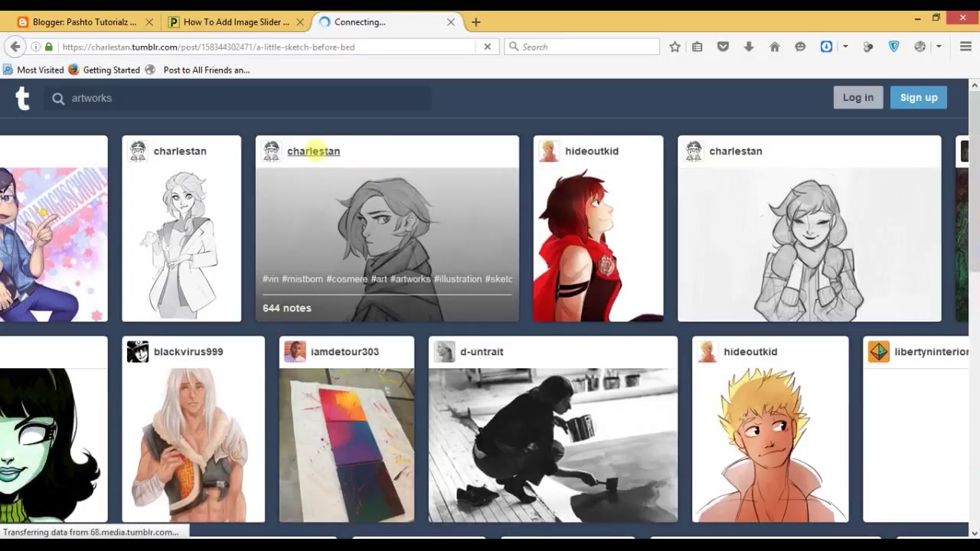Open Post to All Friends bookmark
This screenshot has width=980, height=551.
click(x=198, y=70)
